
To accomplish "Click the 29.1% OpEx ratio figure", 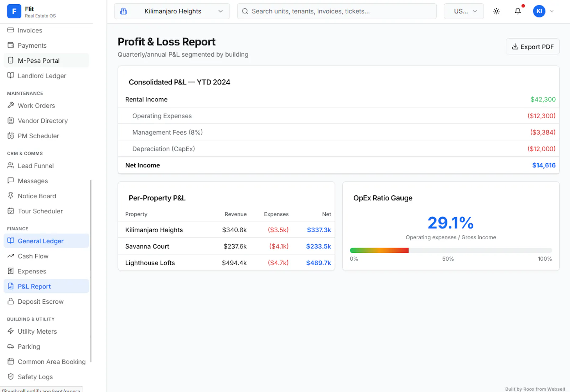I will tap(451, 223).
